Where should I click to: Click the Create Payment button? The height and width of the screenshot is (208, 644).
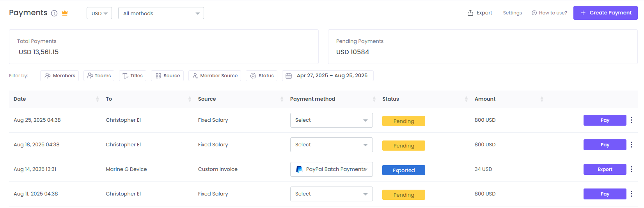tap(605, 13)
